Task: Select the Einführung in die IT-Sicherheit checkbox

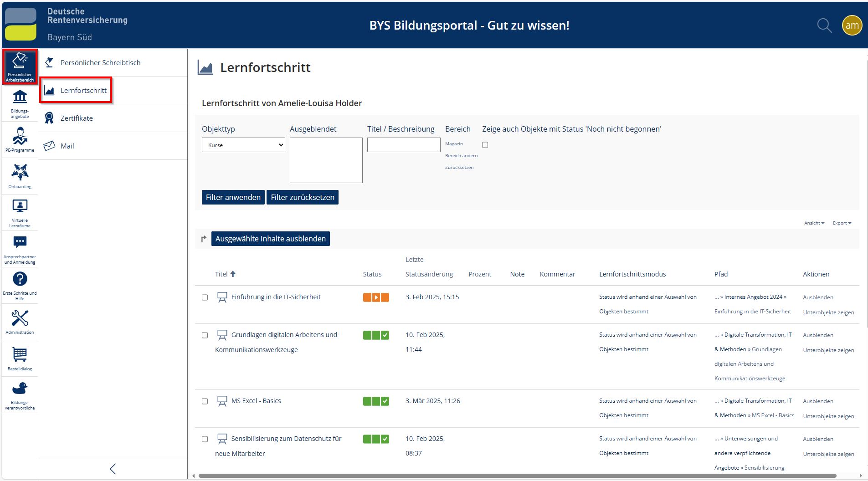Action: (x=205, y=297)
